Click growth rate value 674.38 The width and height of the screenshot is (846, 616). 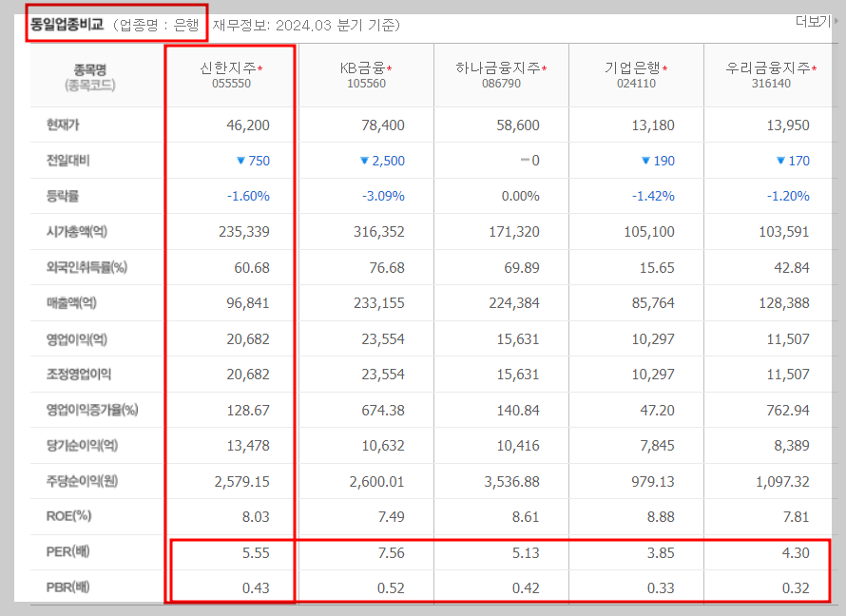[383, 411]
